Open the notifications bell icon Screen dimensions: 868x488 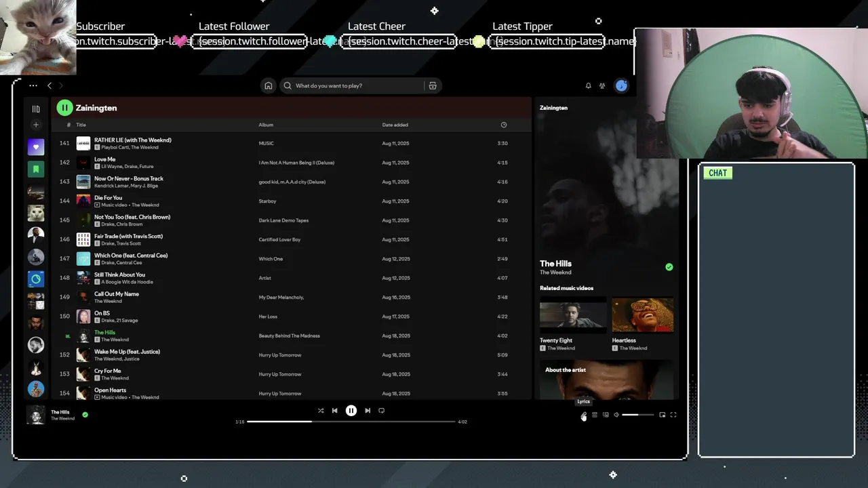588,85
